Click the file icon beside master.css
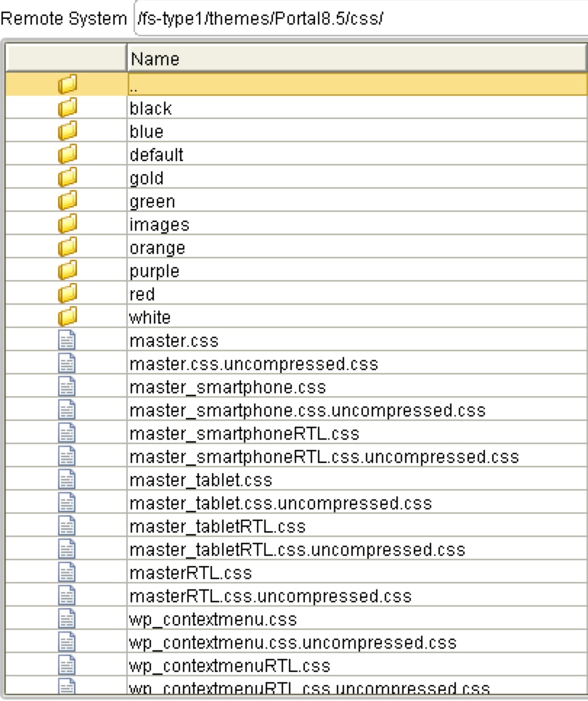This screenshot has height=701, width=588. pyautogui.click(x=65, y=340)
